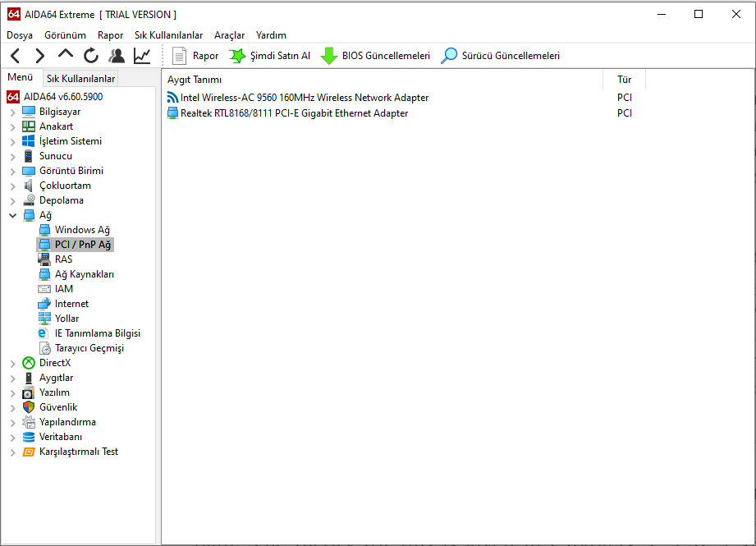Open the Rapor menu in menu bar
The width and height of the screenshot is (756, 546).
pyautogui.click(x=111, y=35)
